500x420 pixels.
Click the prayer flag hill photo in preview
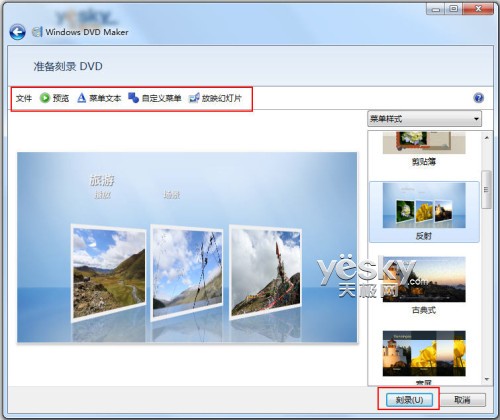click(266, 272)
